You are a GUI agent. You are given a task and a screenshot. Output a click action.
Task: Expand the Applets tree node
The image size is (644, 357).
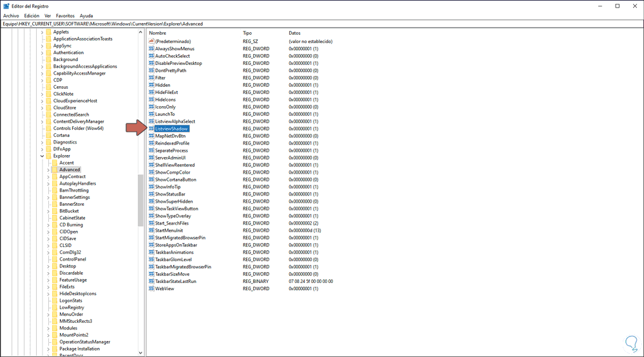[x=42, y=32]
